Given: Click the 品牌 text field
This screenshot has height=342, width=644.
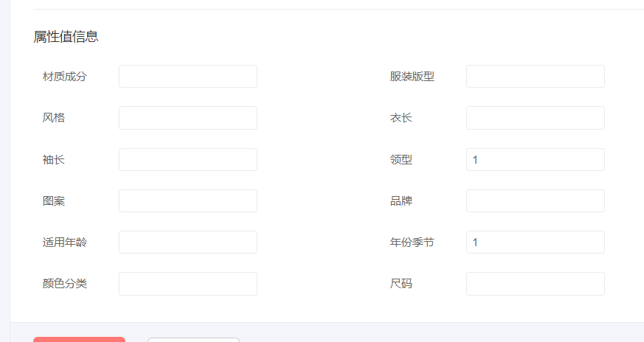Looking at the screenshot, I should pyautogui.click(x=535, y=200).
